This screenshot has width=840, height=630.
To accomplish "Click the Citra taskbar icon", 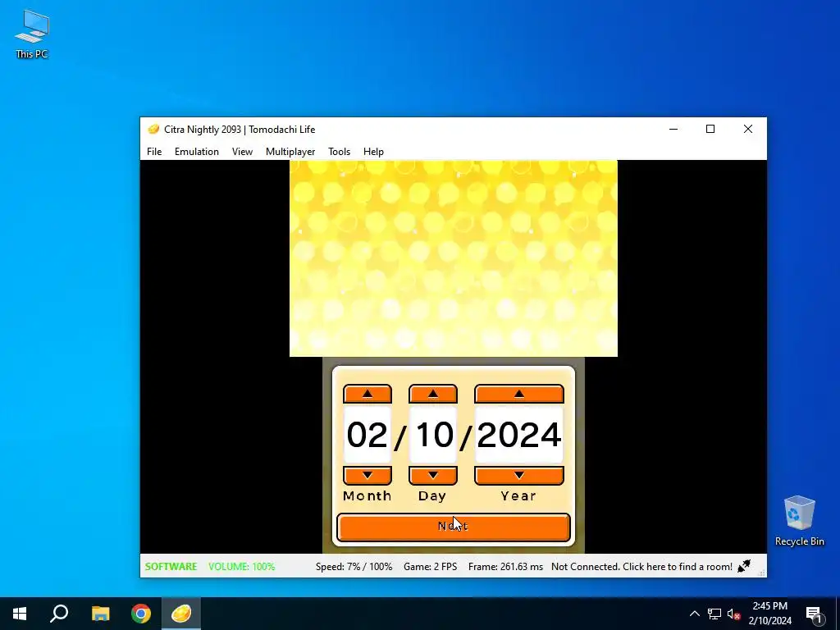I will click(x=181, y=614).
